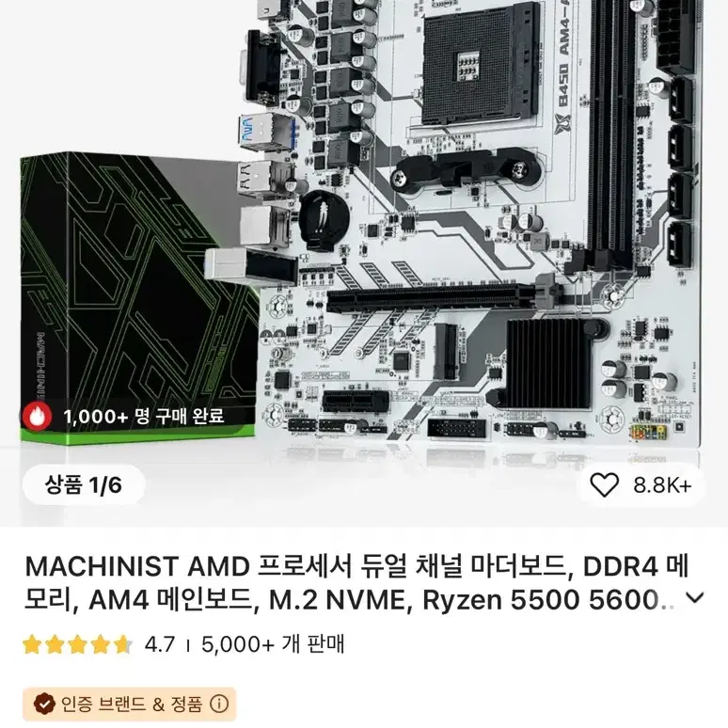Viewport: 728px width, 728px height.
Task: Click the brown verified checkmark badge icon
Action: pos(44,704)
